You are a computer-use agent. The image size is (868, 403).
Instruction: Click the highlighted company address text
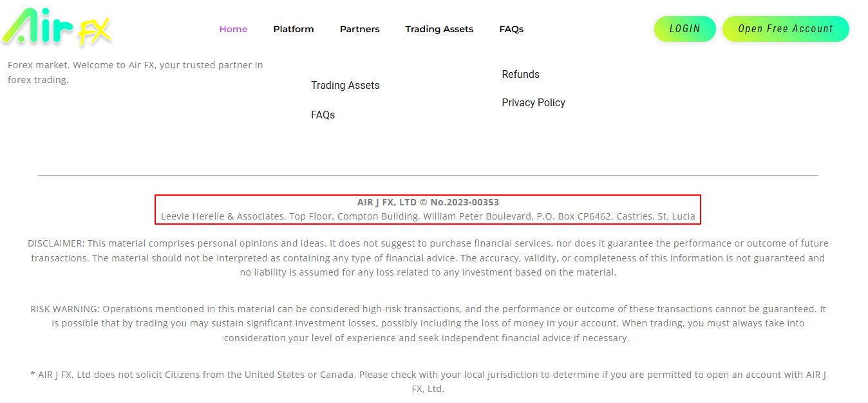429,216
